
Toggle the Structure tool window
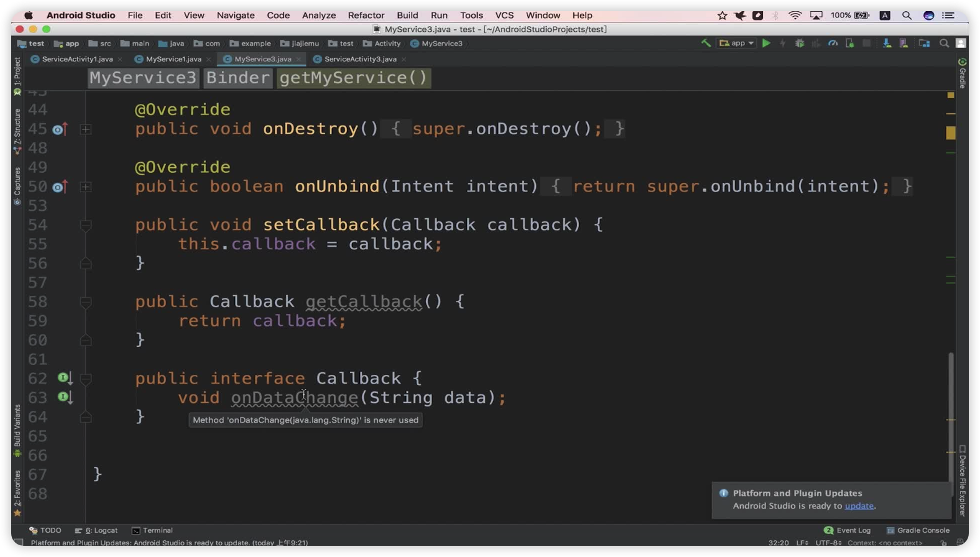(x=17, y=131)
